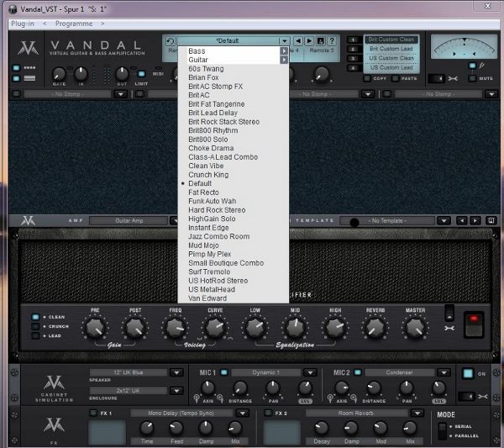Open help with the question mark icon
This screenshot has width=504, height=448.
coord(332,41)
